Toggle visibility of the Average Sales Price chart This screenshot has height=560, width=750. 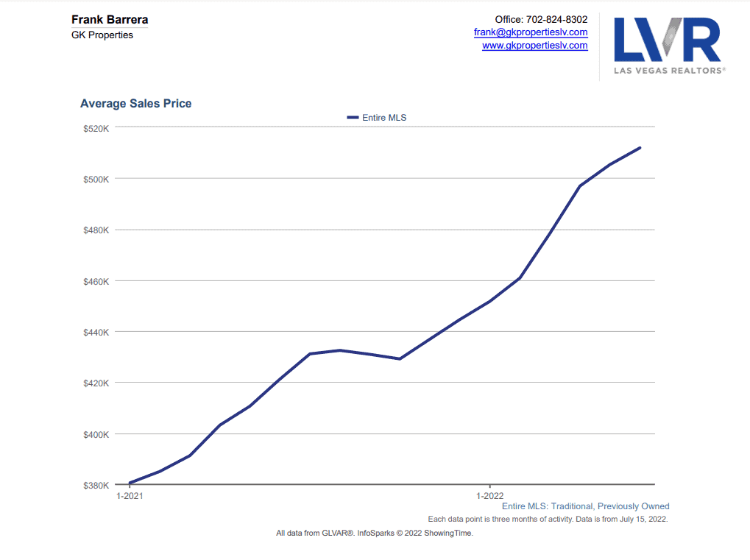[x=135, y=104]
